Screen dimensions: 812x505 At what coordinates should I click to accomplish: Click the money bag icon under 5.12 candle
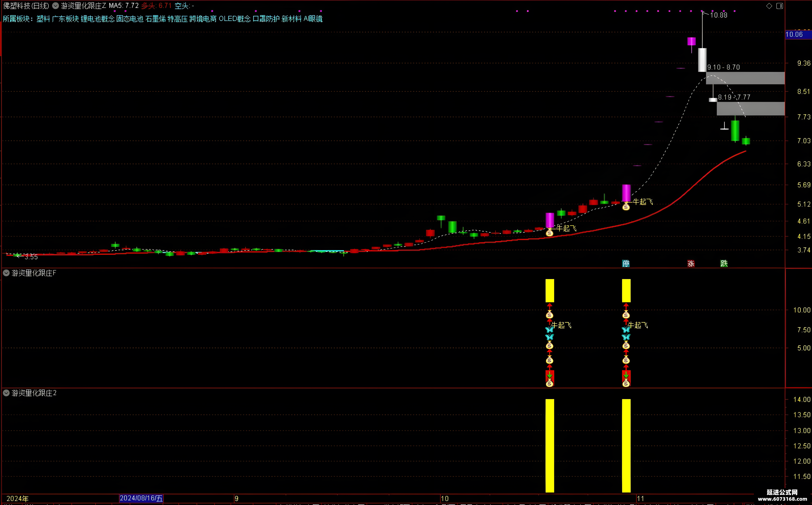coord(626,207)
